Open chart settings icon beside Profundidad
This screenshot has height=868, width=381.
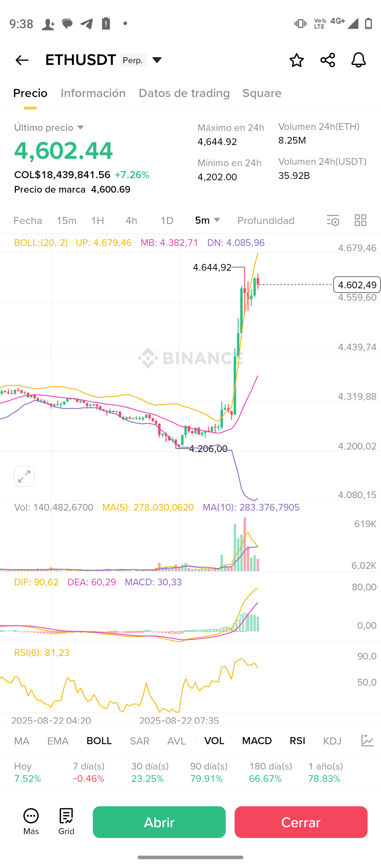(333, 221)
